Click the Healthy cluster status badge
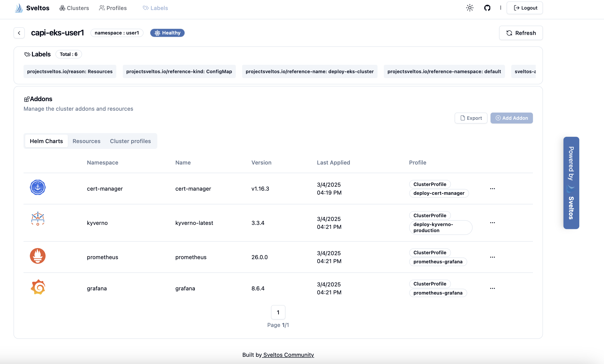Viewport: 604px width, 364px height. click(x=167, y=33)
